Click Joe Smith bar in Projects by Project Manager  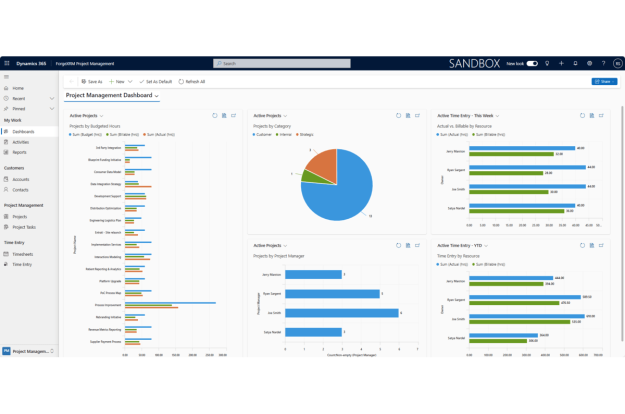click(x=342, y=313)
